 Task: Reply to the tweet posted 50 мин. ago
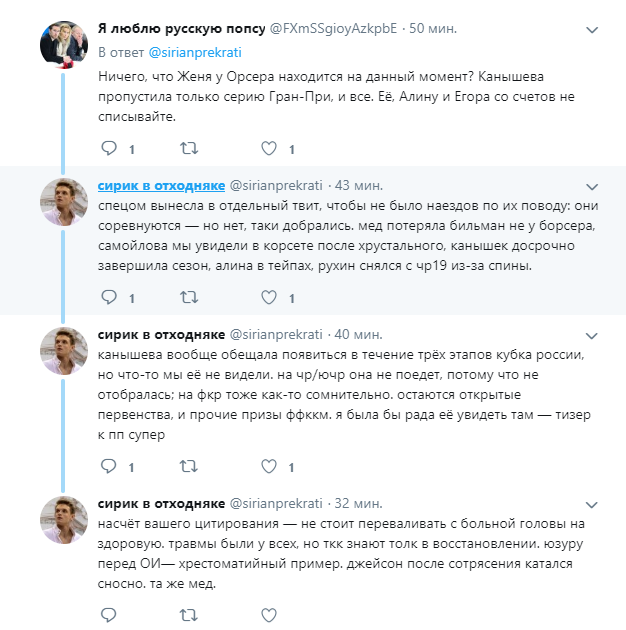pos(109,149)
